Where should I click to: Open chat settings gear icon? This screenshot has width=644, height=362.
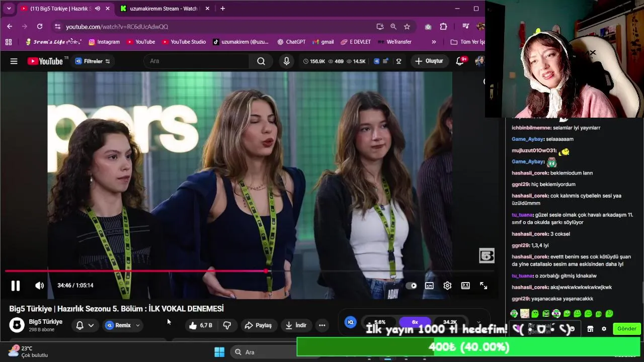point(604,329)
